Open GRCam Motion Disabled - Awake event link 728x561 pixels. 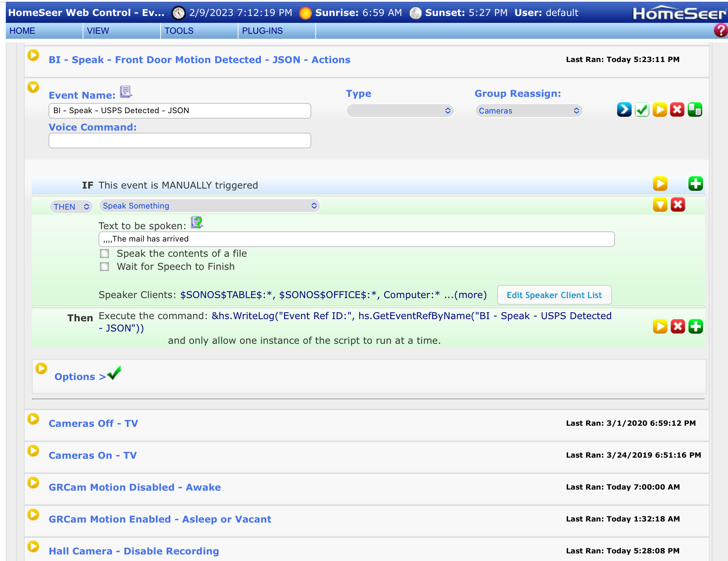coord(134,487)
